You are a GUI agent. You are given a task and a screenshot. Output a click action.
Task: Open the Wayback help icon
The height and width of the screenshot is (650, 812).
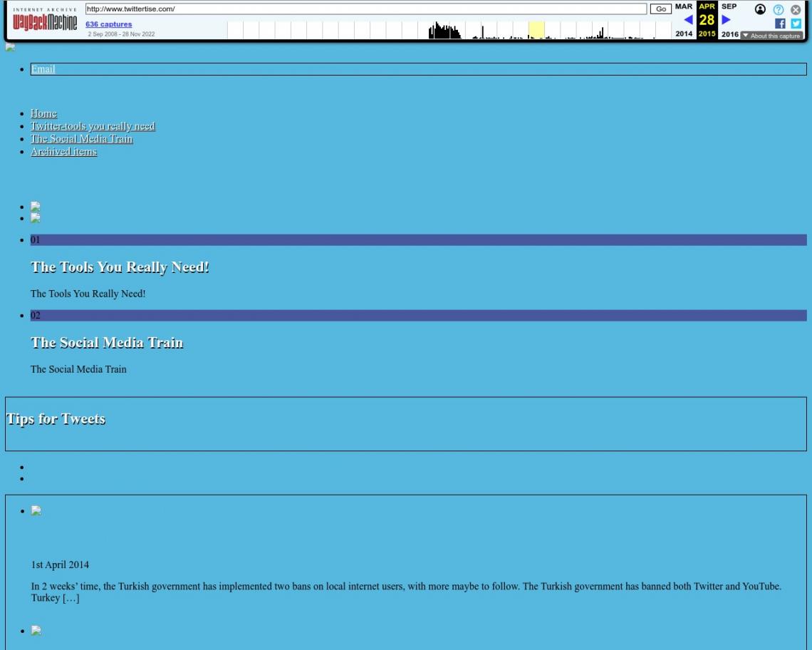[779, 9]
